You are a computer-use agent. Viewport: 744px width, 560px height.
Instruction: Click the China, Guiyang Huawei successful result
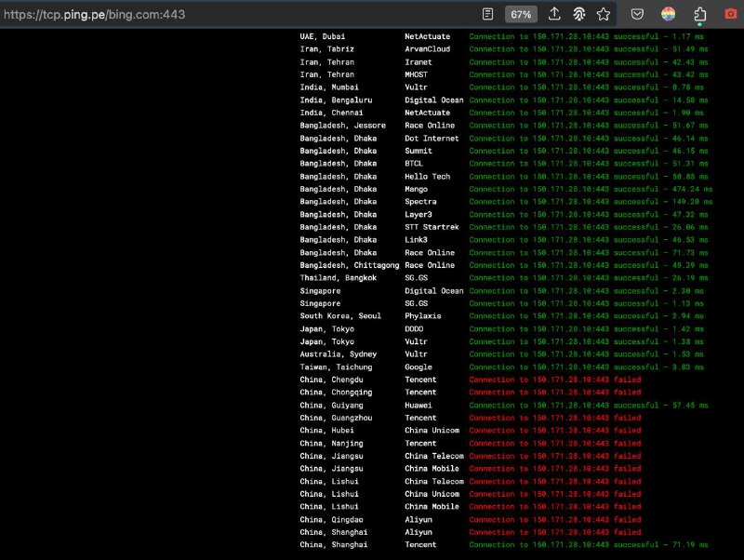[x=588, y=406]
